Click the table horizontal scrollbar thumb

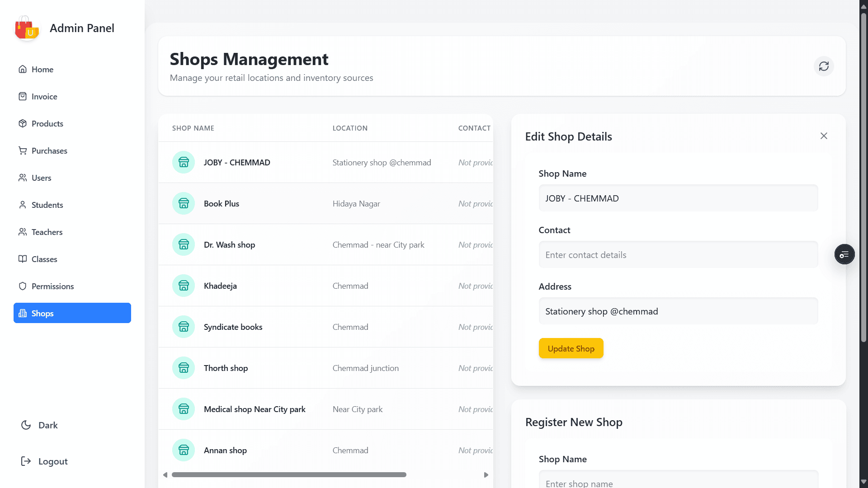click(289, 474)
